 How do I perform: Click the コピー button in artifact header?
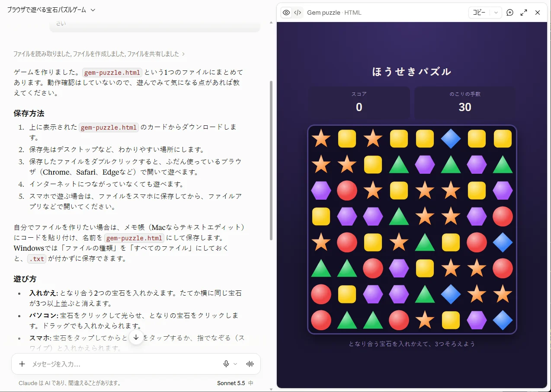tap(479, 13)
